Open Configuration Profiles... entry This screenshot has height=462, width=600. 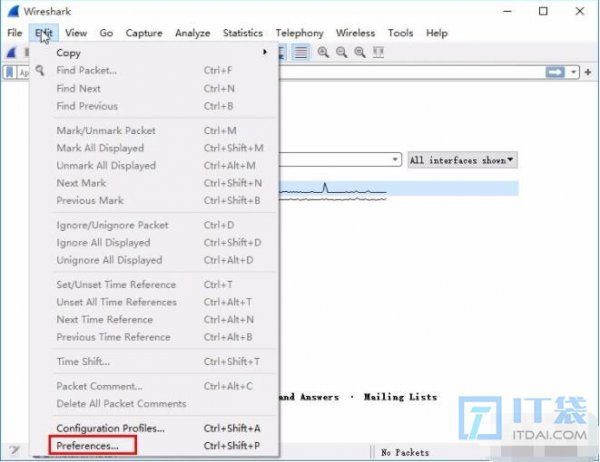[x=154, y=428]
